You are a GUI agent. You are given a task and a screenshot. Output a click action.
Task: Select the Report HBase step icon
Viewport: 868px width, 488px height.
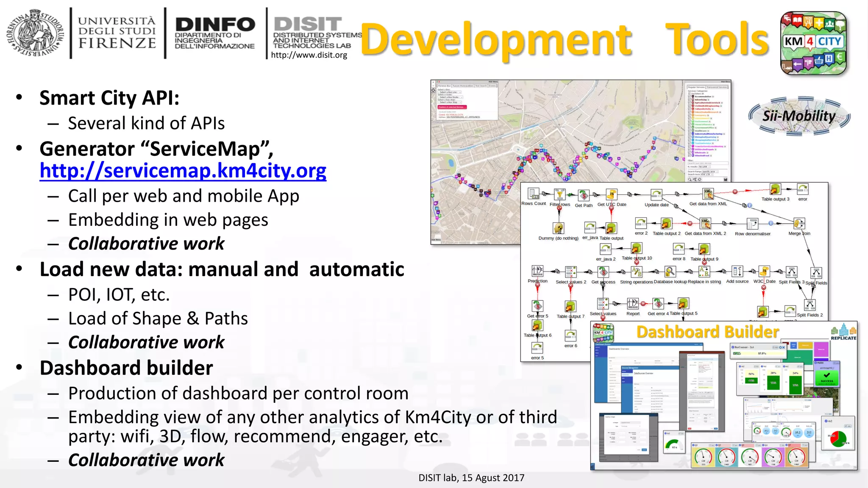[633, 304]
